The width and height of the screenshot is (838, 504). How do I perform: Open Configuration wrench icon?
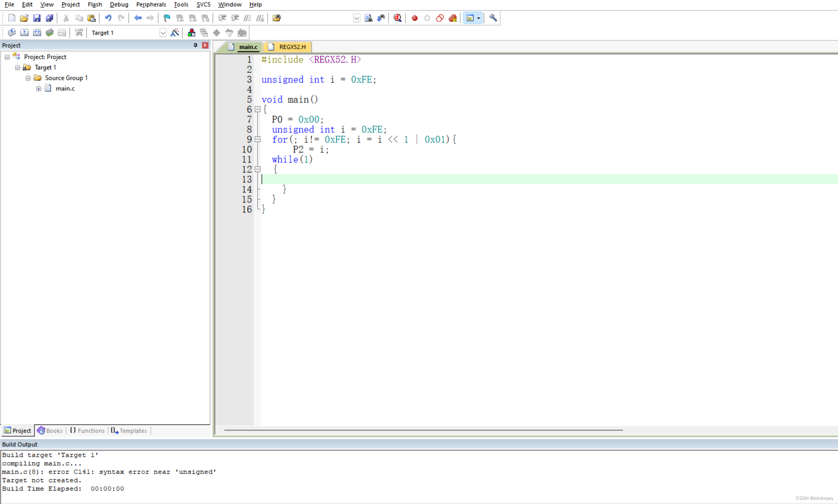(493, 18)
